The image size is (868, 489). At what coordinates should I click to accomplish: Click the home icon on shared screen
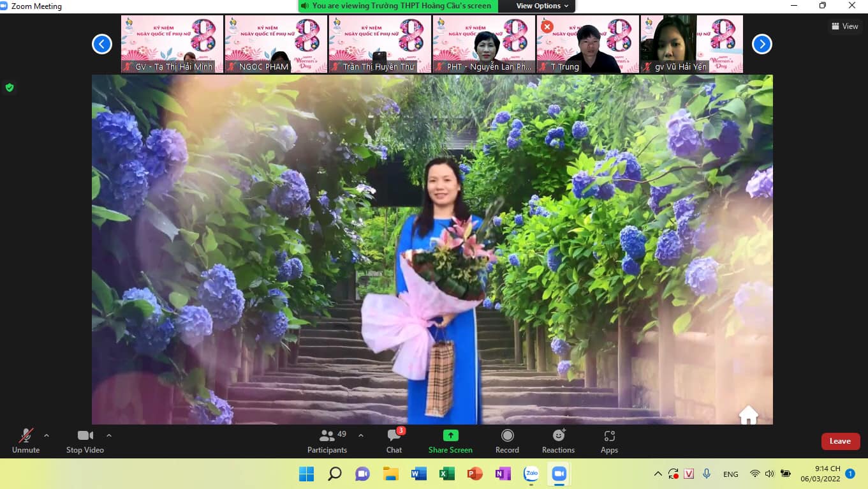click(x=748, y=415)
